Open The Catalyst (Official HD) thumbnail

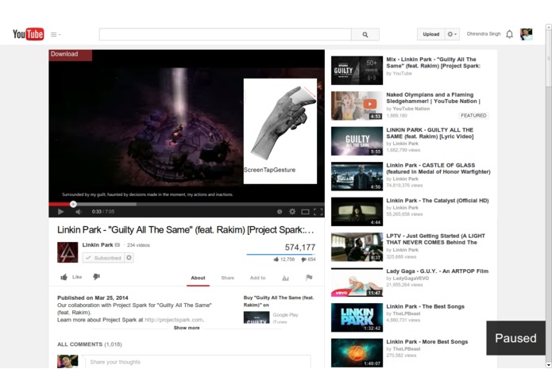357,212
